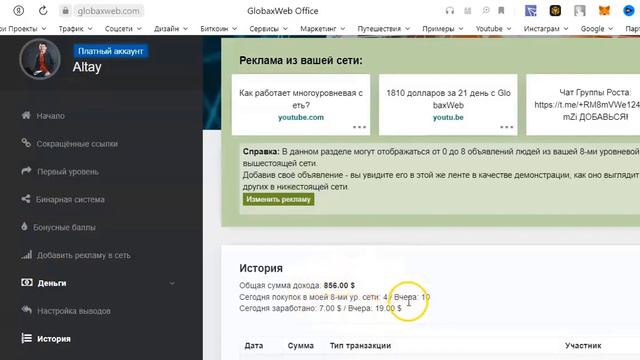Click the headphones icon in the toolbar
This screenshot has width=640, height=360.
[x=450, y=11]
